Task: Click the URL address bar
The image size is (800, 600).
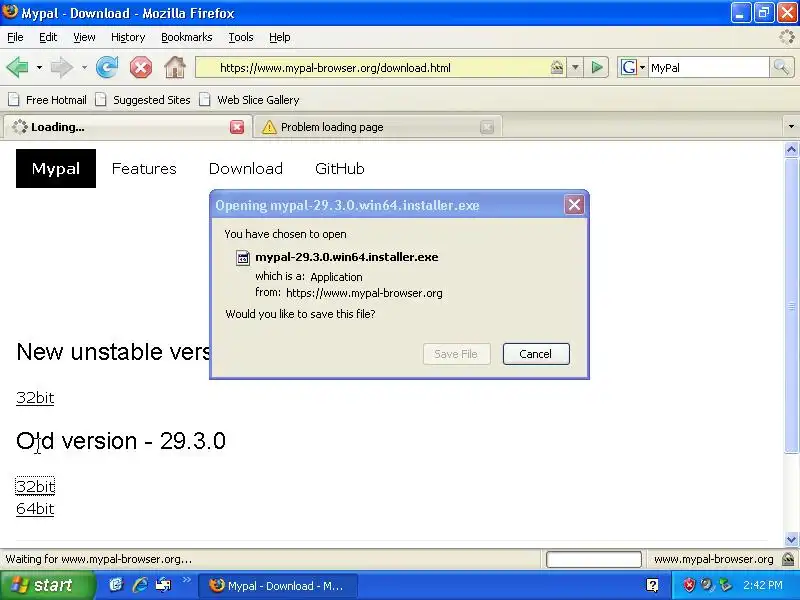Action: (381, 68)
